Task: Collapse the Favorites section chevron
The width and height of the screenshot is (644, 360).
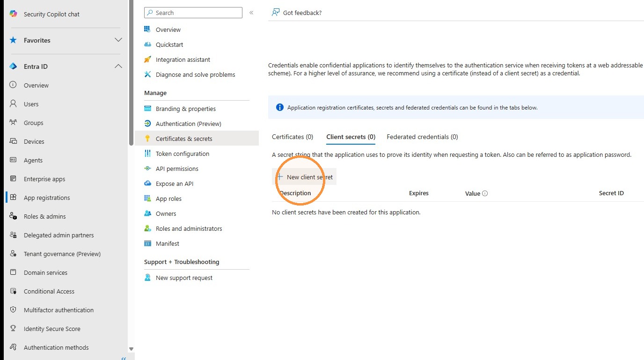Action: pyautogui.click(x=118, y=40)
